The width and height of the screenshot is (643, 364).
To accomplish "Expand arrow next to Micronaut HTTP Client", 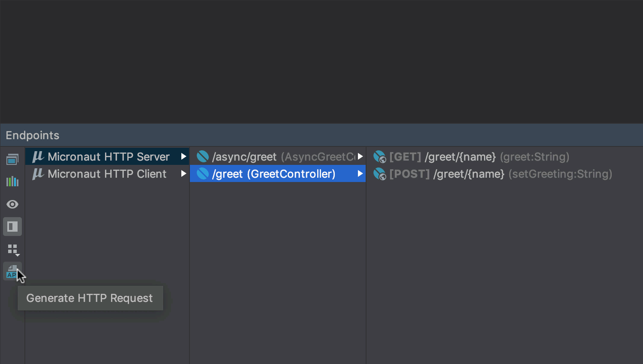I will click(x=183, y=173).
